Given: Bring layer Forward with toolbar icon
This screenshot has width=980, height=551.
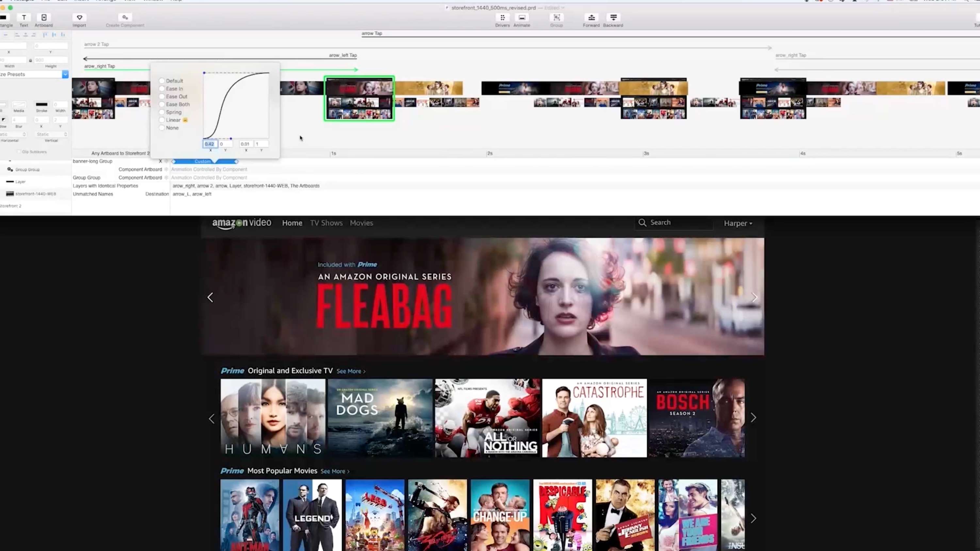Looking at the screenshot, I should (x=591, y=18).
